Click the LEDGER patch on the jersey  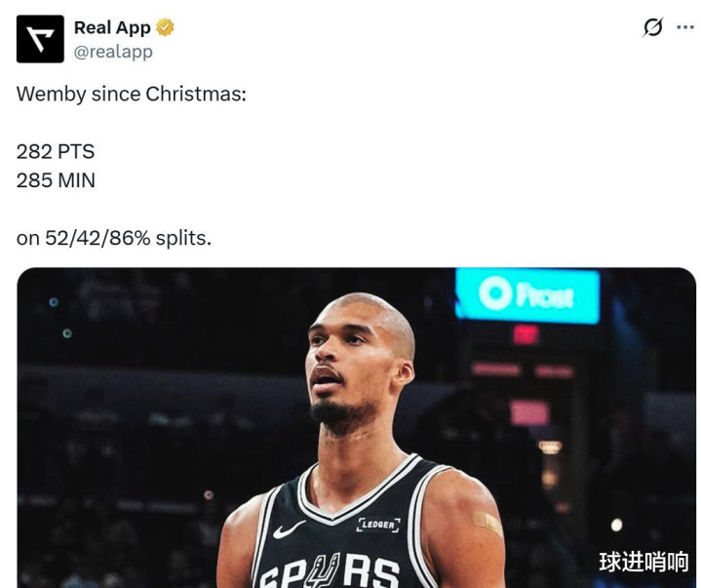coord(378,525)
